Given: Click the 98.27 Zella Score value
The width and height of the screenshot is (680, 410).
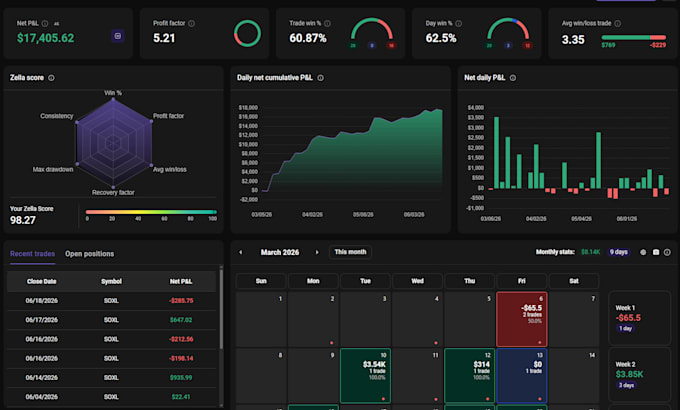Looking at the screenshot, I should click(x=23, y=220).
